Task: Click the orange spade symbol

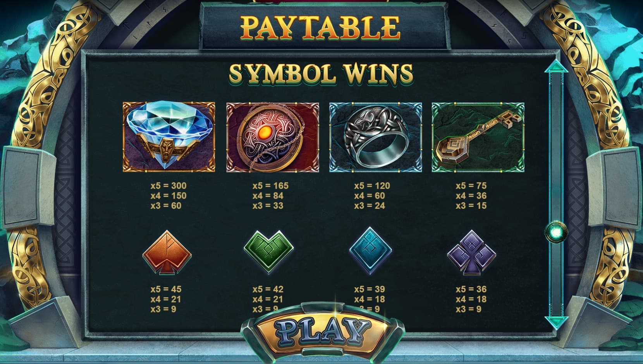Action: [167, 252]
